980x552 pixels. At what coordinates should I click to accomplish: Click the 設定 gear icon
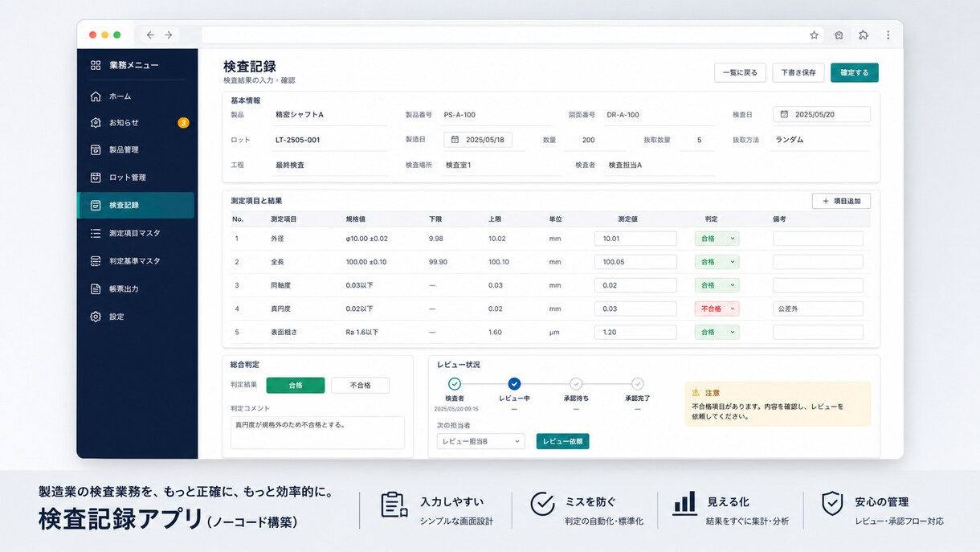point(96,317)
